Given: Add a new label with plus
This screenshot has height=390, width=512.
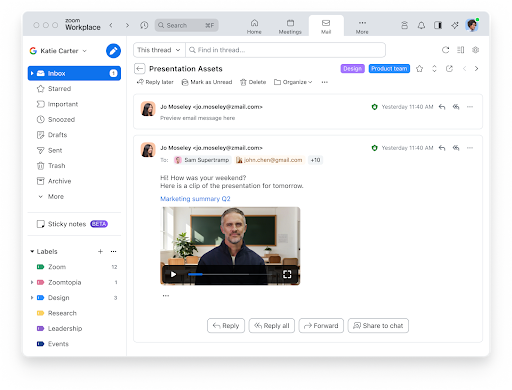Looking at the screenshot, I should pyautogui.click(x=100, y=251).
